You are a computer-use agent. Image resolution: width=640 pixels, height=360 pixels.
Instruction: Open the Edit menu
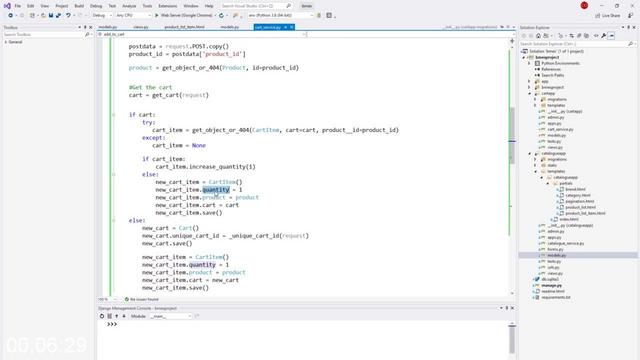point(31,6)
